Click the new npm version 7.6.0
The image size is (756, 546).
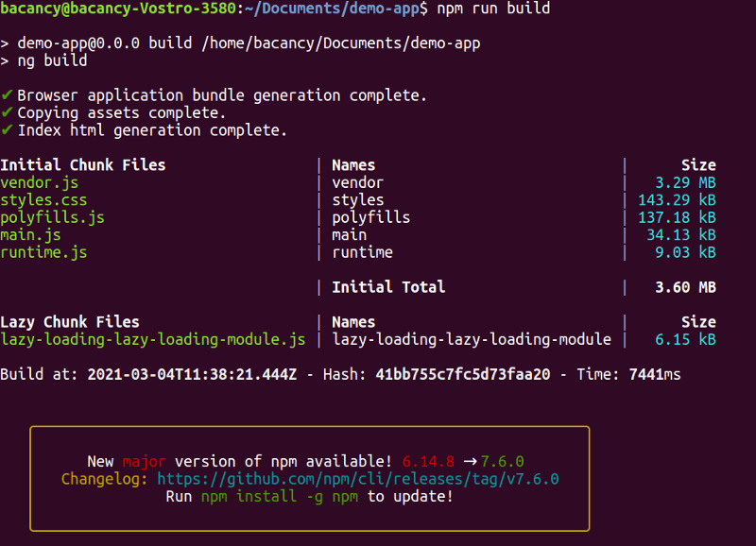click(502, 462)
